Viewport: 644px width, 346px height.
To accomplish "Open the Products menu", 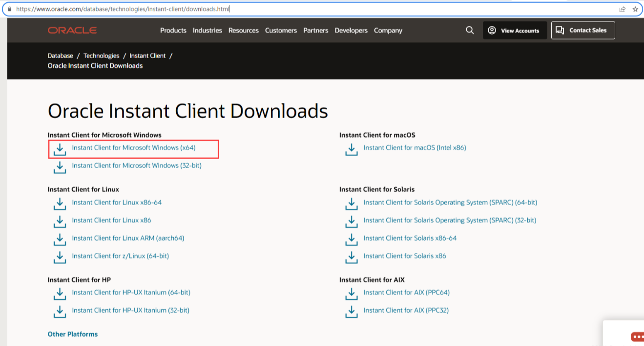I will pos(173,30).
